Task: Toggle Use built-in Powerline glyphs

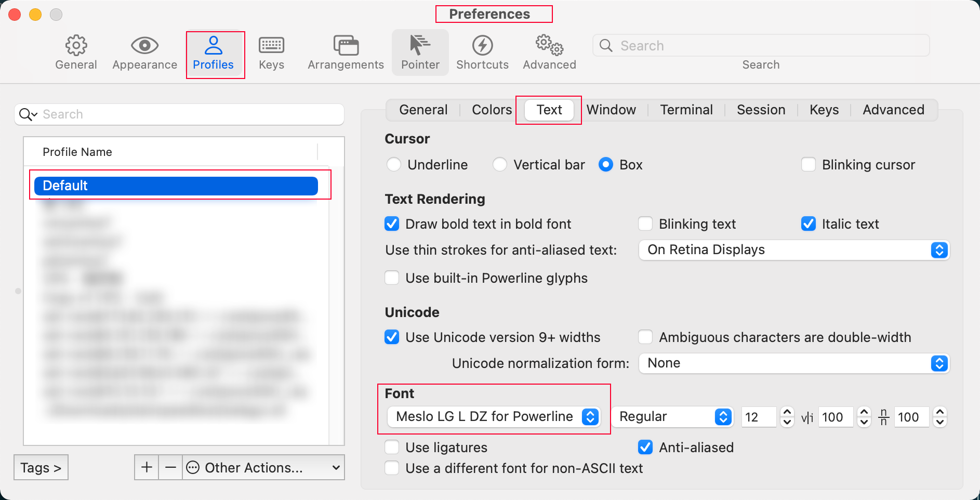Action: pyautogui.click(x=392, y=278)
